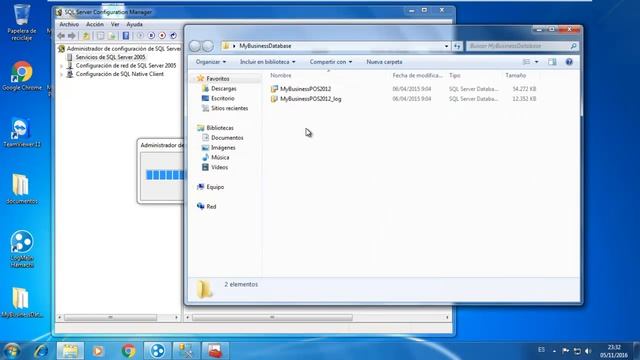The image size is (640, 360).
Task: Switch to the SQL Configuration Manager taskbar button
Action: [x=186, y=351]
